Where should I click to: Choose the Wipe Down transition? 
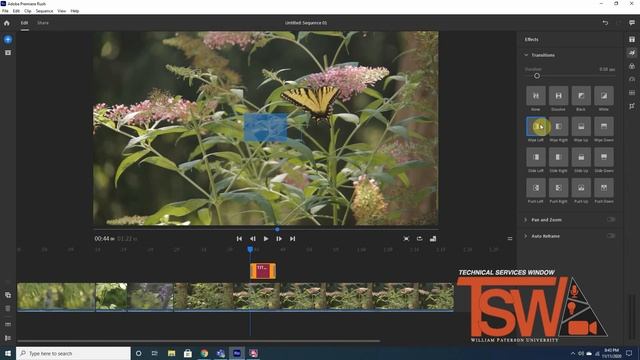pyautogui.click(x=604, y=127)
